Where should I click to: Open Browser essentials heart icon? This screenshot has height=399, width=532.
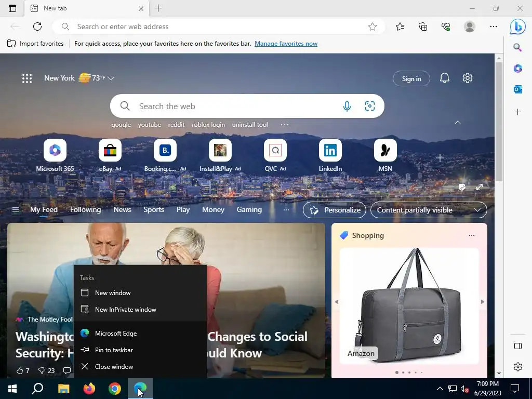click(x=446, y=26)
